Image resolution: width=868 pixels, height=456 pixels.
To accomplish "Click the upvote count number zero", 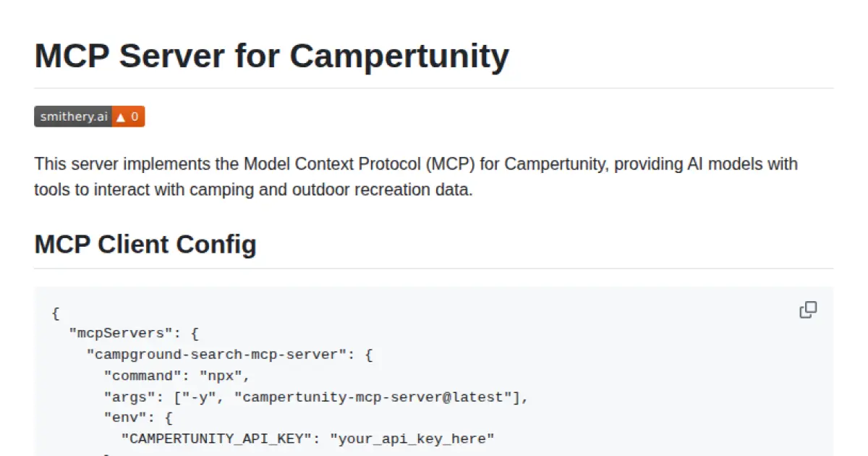I will (x=135, y=117).
